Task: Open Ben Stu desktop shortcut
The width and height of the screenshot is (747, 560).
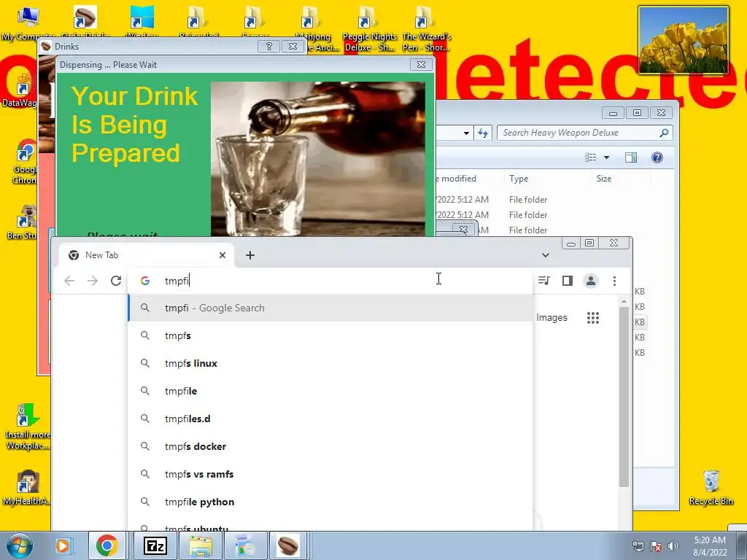Action: click(x=23, y=222)
